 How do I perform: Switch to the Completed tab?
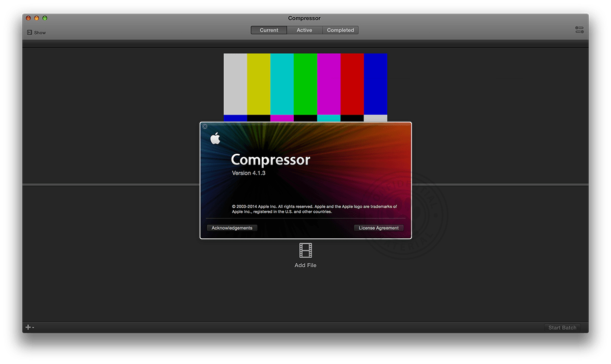pyautogui.click(x=341, y=30)
